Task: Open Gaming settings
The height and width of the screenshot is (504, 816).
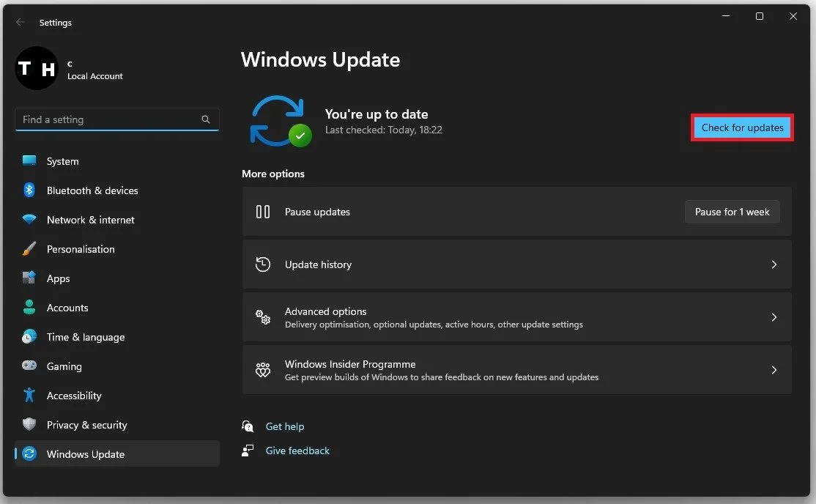Action: pyautogui.click(x=117, y=366)
